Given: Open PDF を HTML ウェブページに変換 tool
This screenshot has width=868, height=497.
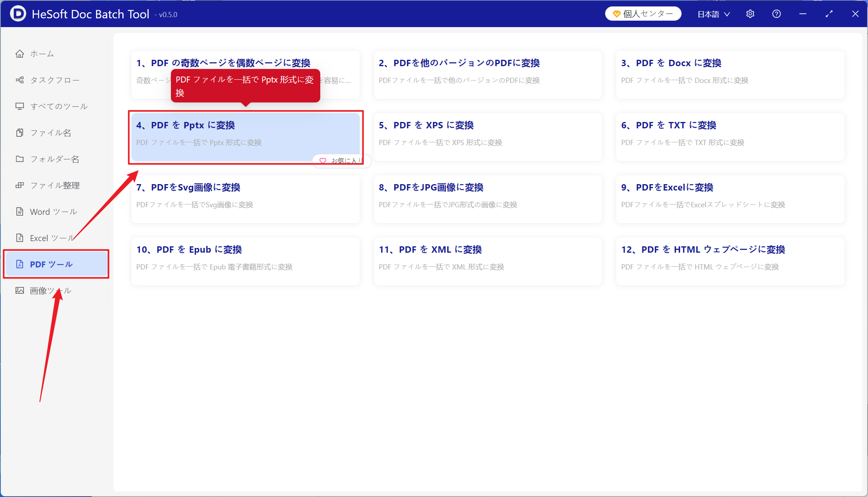Looking at the screenshot, I should coord(730,261).
